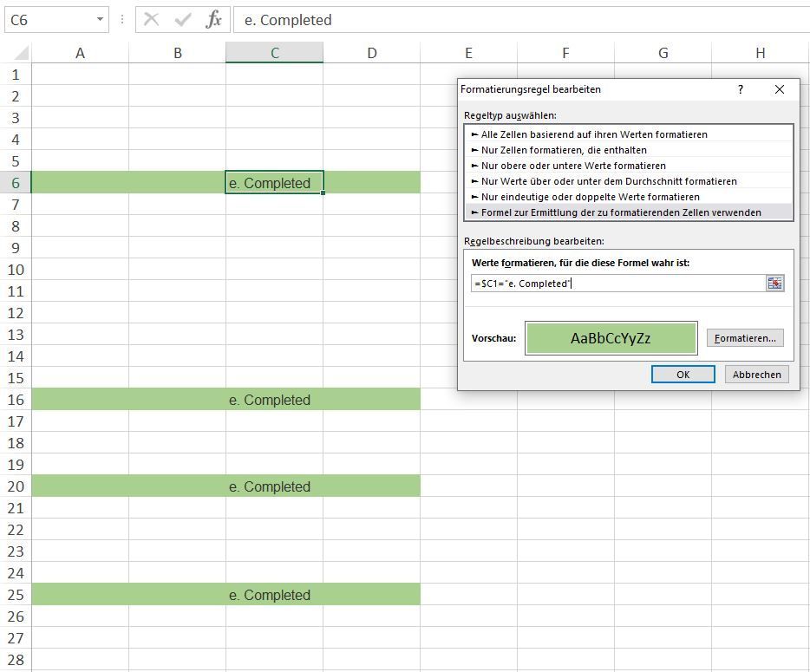Select 'Nur obere oder untere Werte formatieren'
The image size is (810, 672).
tap(629, 166)
